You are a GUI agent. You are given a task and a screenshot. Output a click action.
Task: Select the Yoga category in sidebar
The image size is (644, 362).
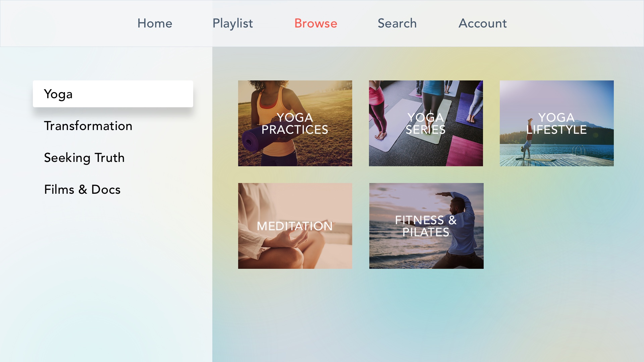tap(113, 94)
